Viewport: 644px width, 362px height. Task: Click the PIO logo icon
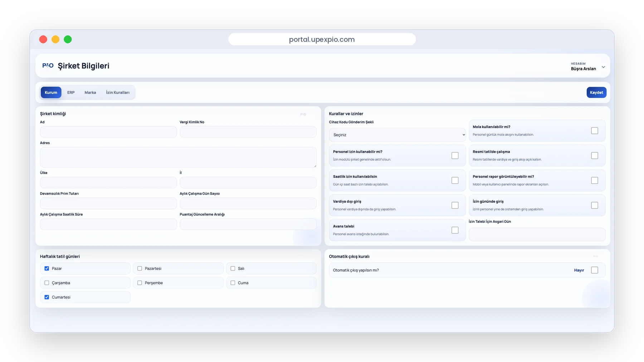point(48,65)
